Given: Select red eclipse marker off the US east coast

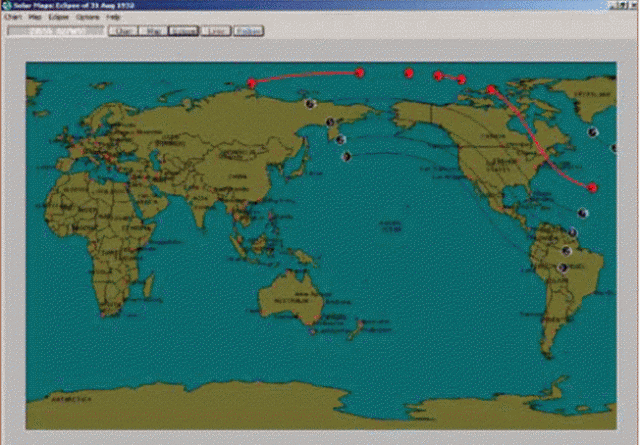Looking at the screenshot, I should pos(592,187).
